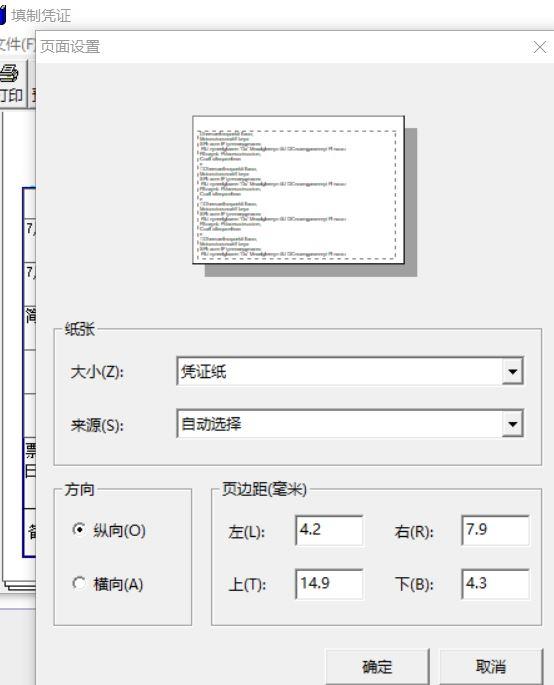Click the 页边距(毫米) group title
Image resolution: width=554 pixels, height=685 pixels.
[x=264, y=489]
